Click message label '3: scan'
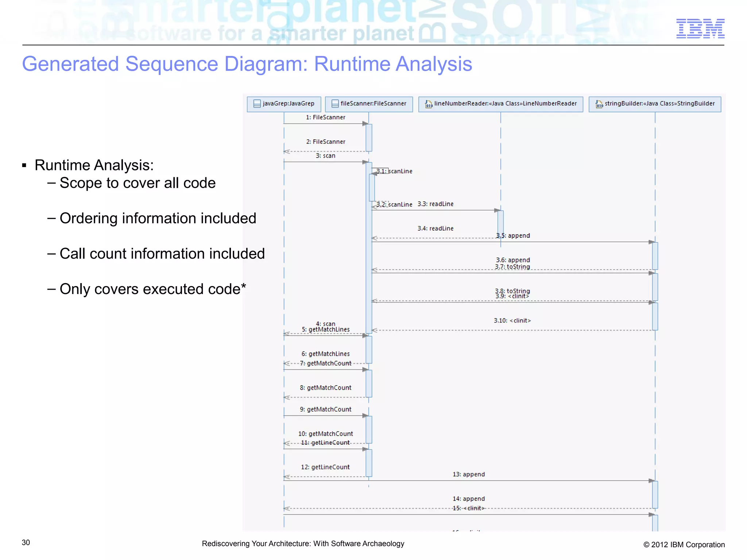747x560 pixels. click(x=325, y=155)
